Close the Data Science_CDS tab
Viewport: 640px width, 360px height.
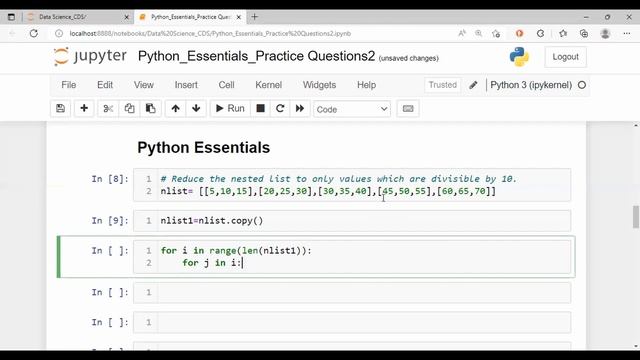tap(126, 17)
